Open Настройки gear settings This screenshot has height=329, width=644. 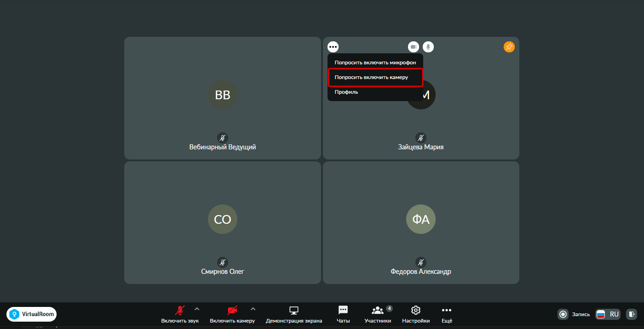pos(416,315)
